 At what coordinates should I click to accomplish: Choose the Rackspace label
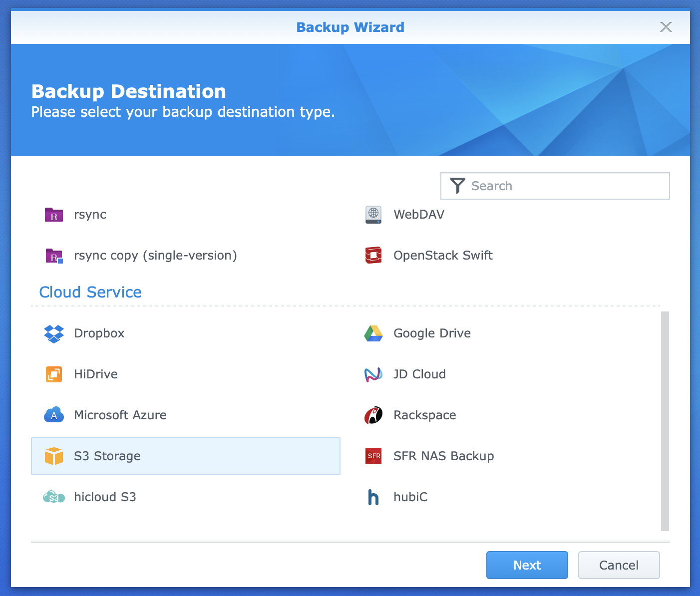425,415
